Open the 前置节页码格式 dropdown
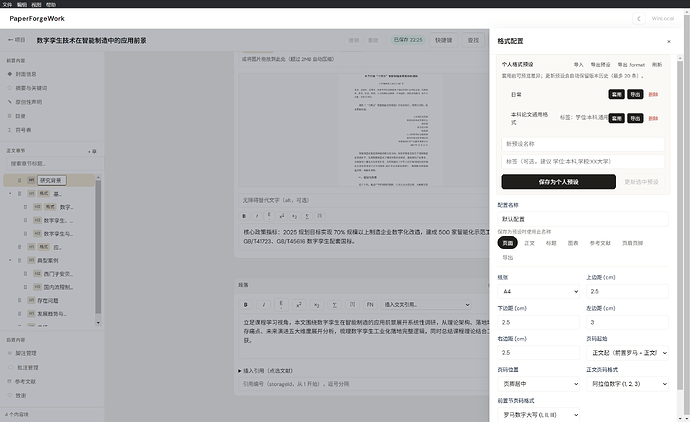Viewport: 690px width, 422px height. (x=539, y=415)
